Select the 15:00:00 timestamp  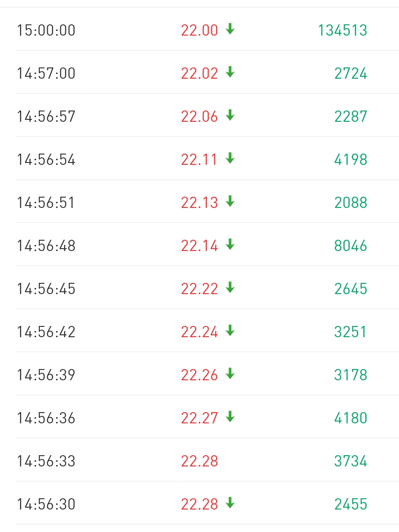pos(46,30)
